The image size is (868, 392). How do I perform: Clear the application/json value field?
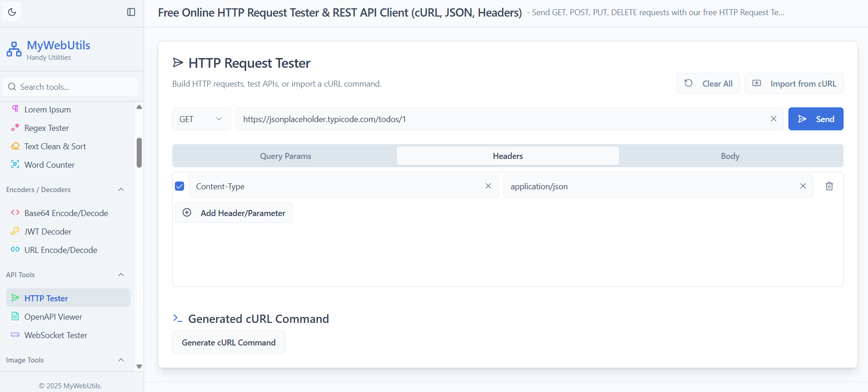803,186
